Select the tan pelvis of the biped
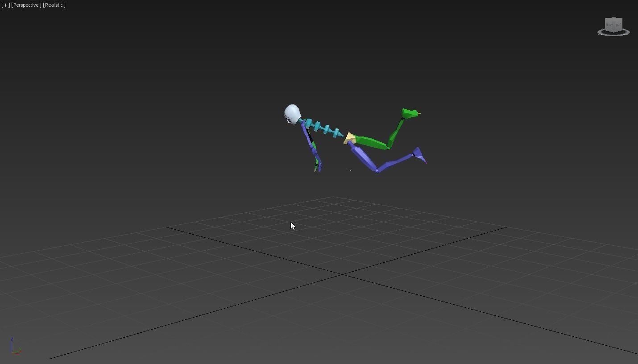Screen dimensions: 638x364 tap(349, 137)
